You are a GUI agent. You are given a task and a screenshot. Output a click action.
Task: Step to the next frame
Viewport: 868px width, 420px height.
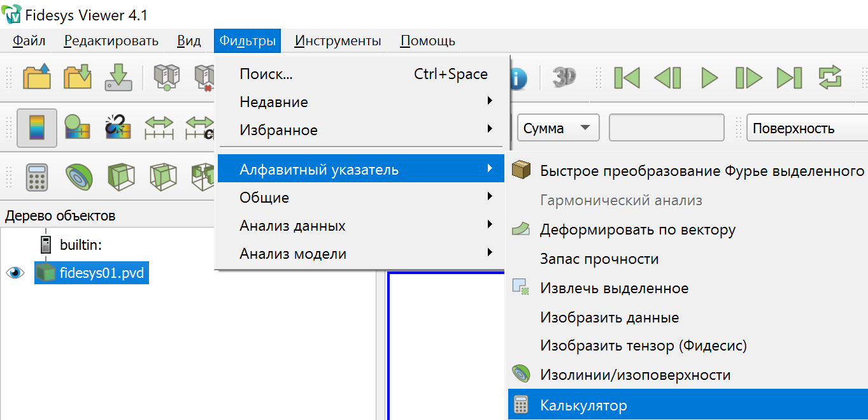point(749,78)
